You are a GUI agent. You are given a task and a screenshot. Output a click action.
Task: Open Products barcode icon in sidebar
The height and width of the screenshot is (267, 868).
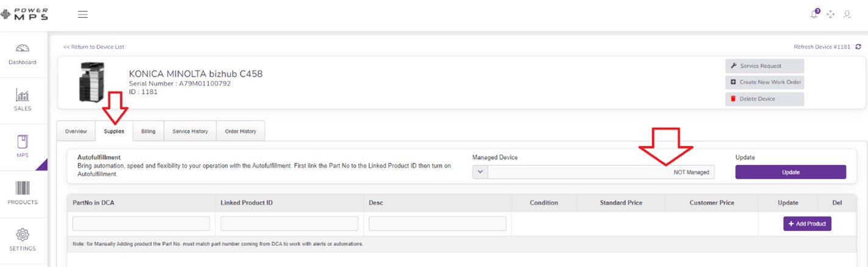tap(23, 193)
